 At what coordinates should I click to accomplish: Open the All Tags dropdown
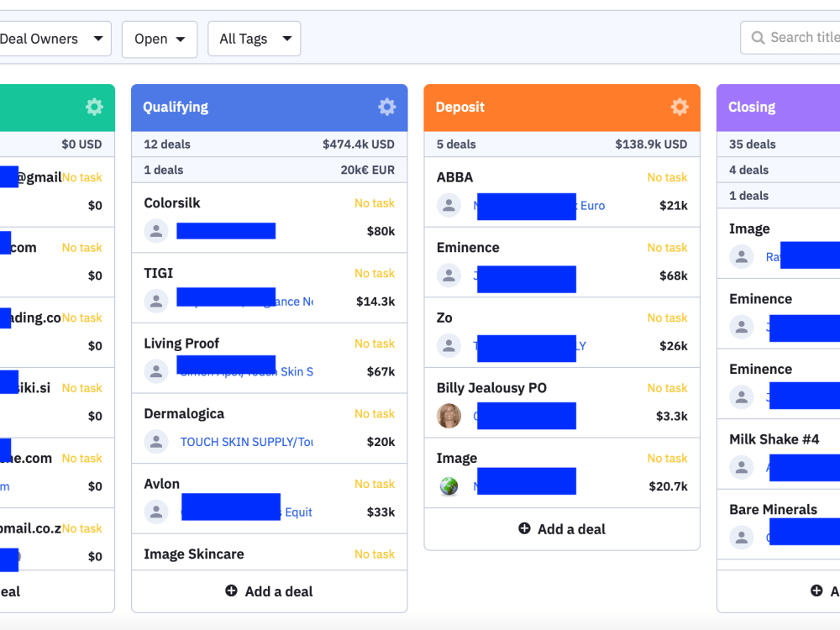254,39
